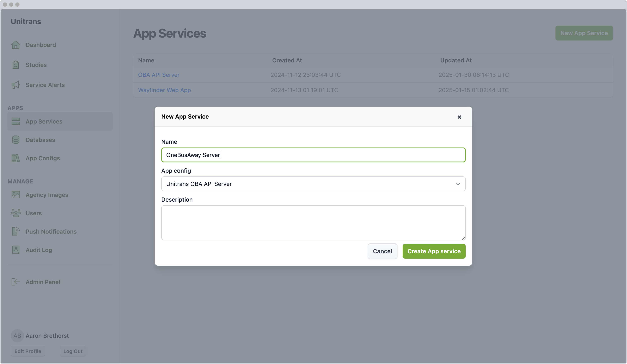Close the New App Service dialog
Viewport: 627px width, 364px height.
[459, 117]
